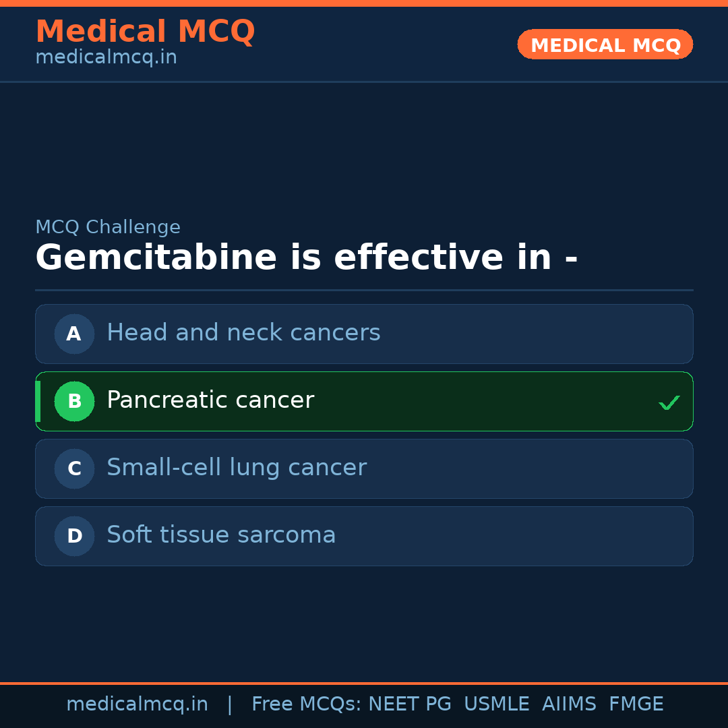Choose Small-cell lung cancer option

pos(237,468)
